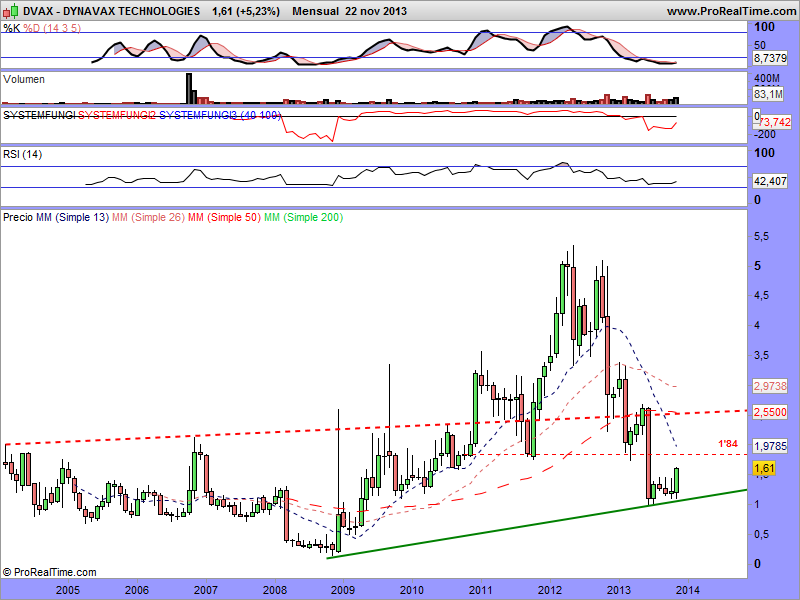Click the red 1'84 level annotation

click(x=728, y=444)
